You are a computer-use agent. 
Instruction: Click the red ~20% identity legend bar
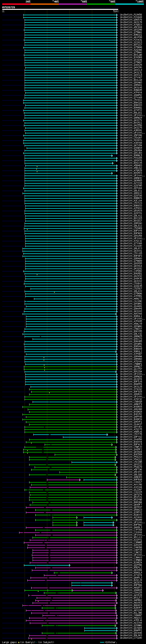[16, 4]
